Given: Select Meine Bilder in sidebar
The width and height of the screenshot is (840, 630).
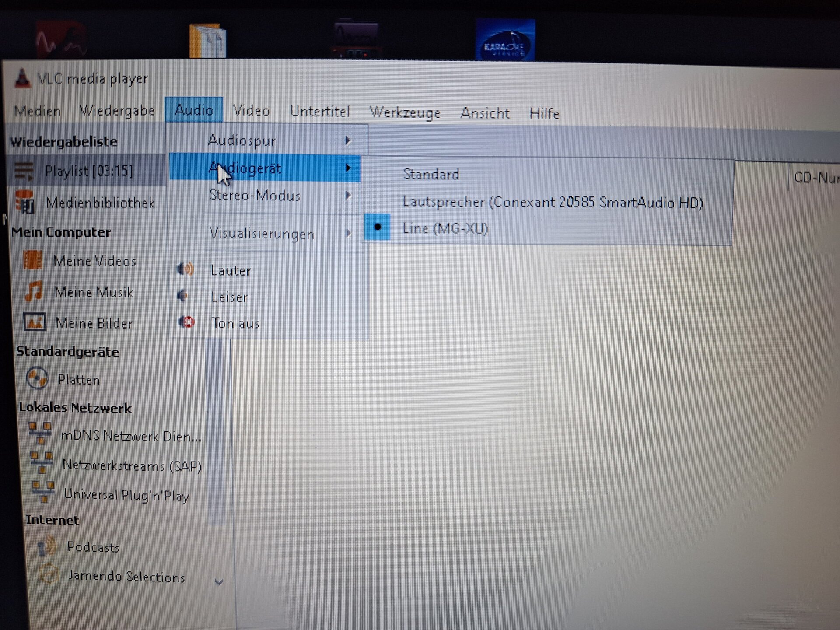Looking at the screenshot, I should 94,323.
